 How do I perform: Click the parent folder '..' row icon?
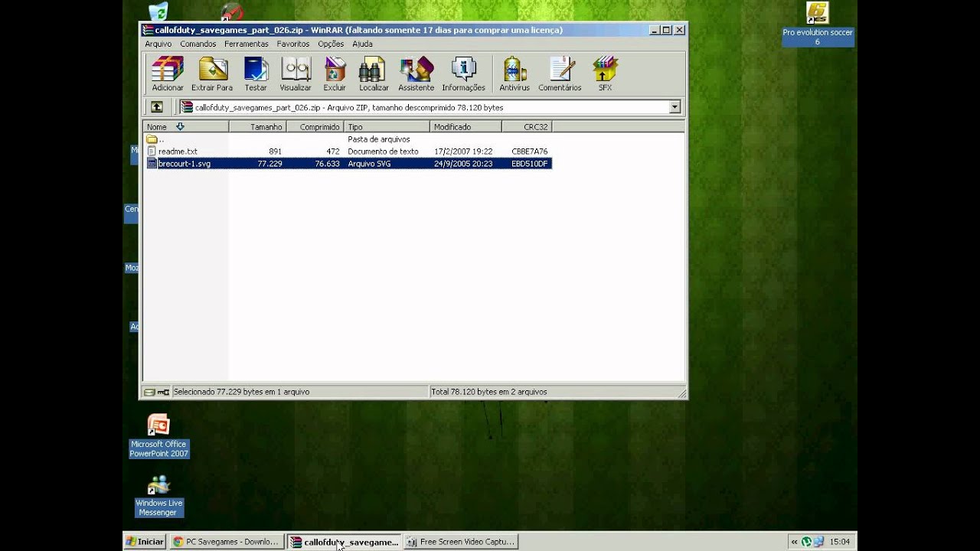point(152,139)
